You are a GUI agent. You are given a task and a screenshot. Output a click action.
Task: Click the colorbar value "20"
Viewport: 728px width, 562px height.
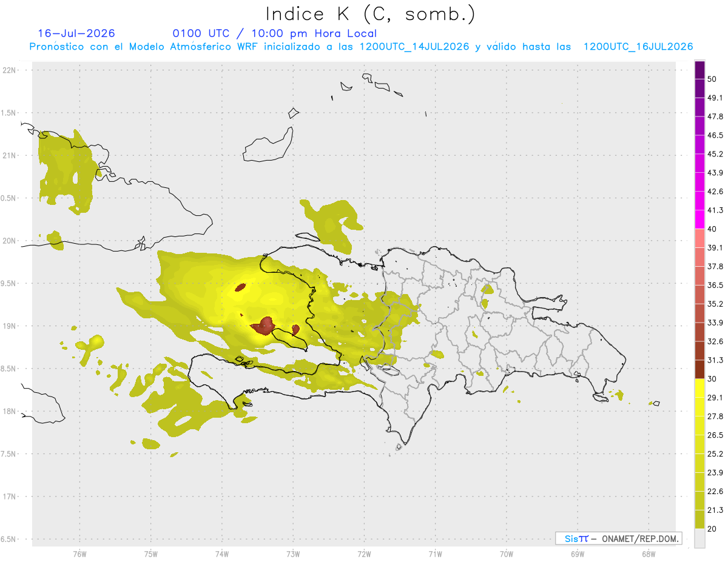point(712,529)
